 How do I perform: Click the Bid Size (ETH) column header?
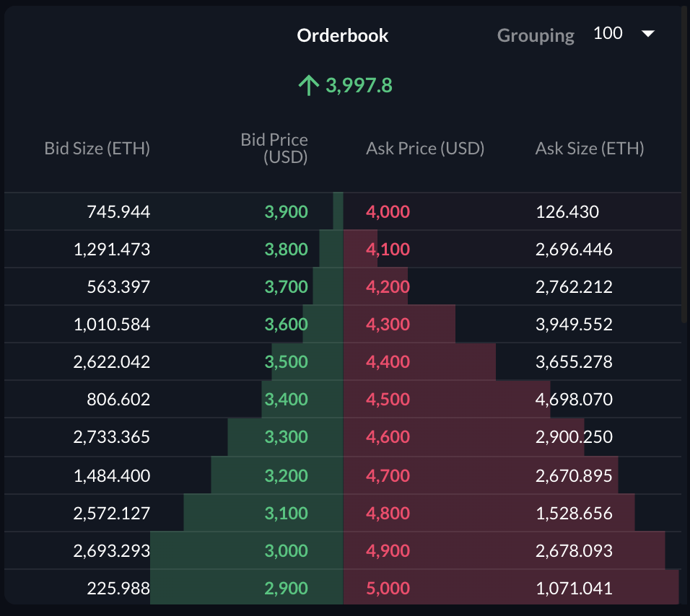(x=97, y=149)
